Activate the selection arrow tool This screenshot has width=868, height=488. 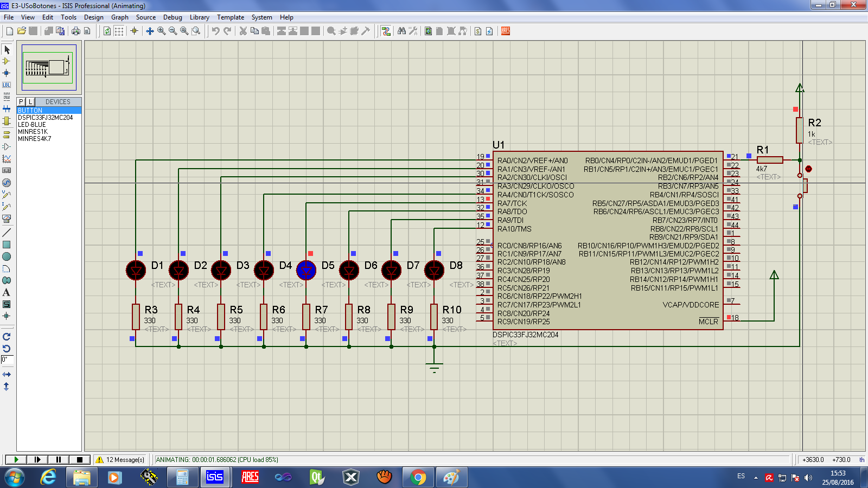(x=7, y=49)
